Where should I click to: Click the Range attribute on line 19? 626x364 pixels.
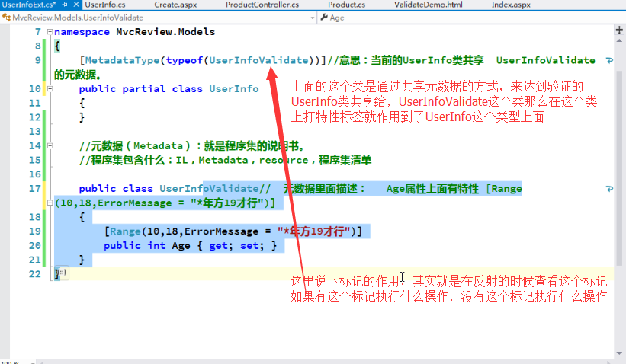125,231
